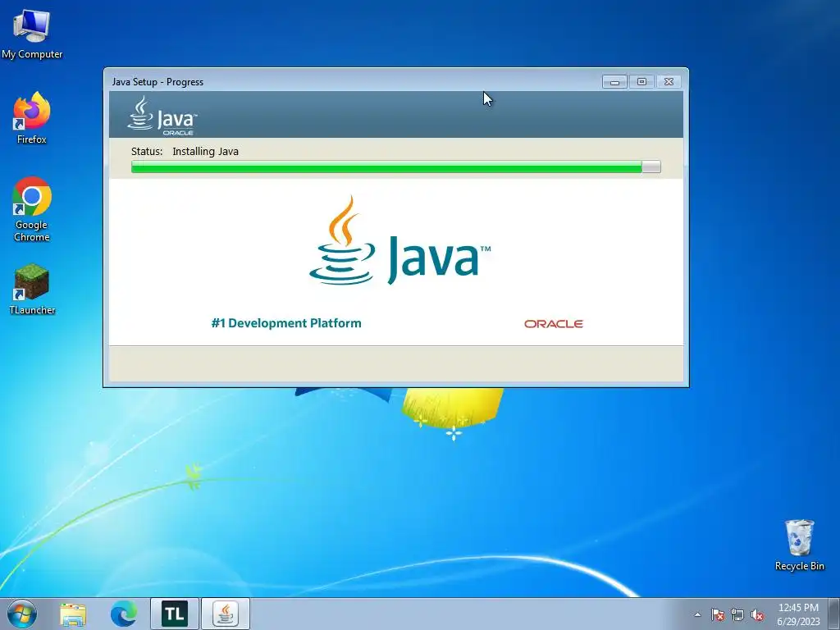The width and height of the screenshot is (840, 630).
Task: Click the installation progress bar
Action: (396, 167)
